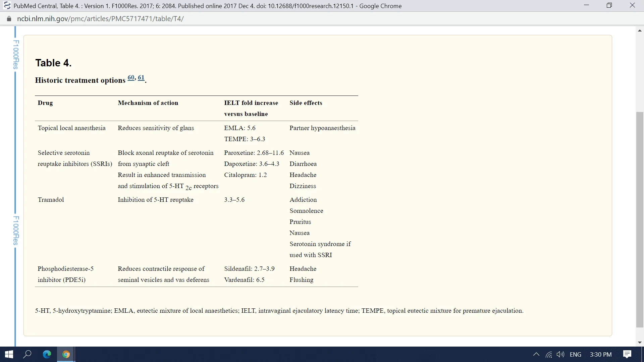Click 'IELT fold increase' column header
This screenshot has width=644, height=362.
tap(251, 103)
